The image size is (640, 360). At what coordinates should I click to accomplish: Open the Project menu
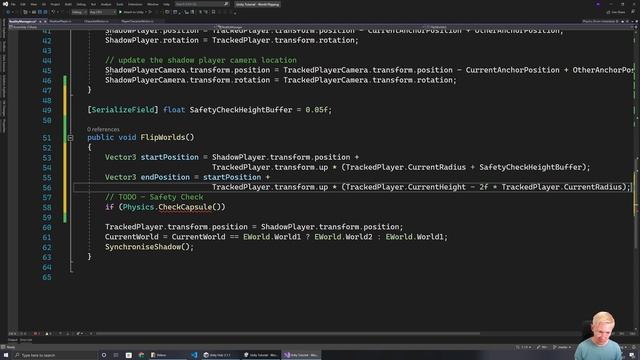pos(55,4)
